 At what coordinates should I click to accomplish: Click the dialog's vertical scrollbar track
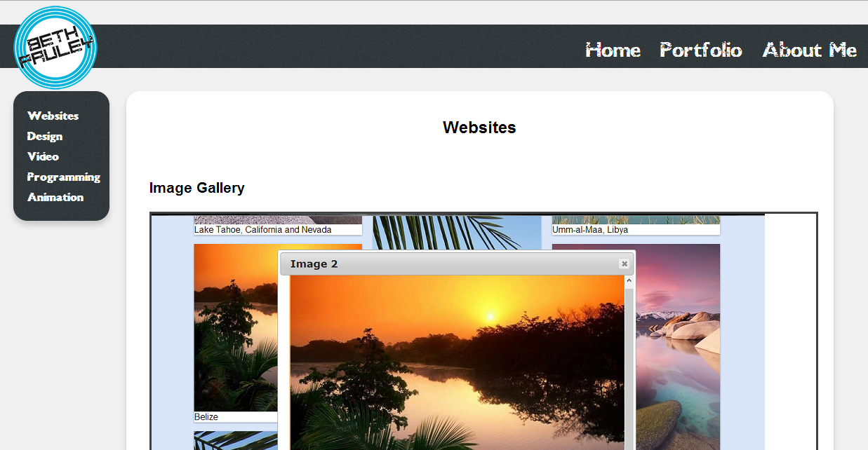point(629,364)
